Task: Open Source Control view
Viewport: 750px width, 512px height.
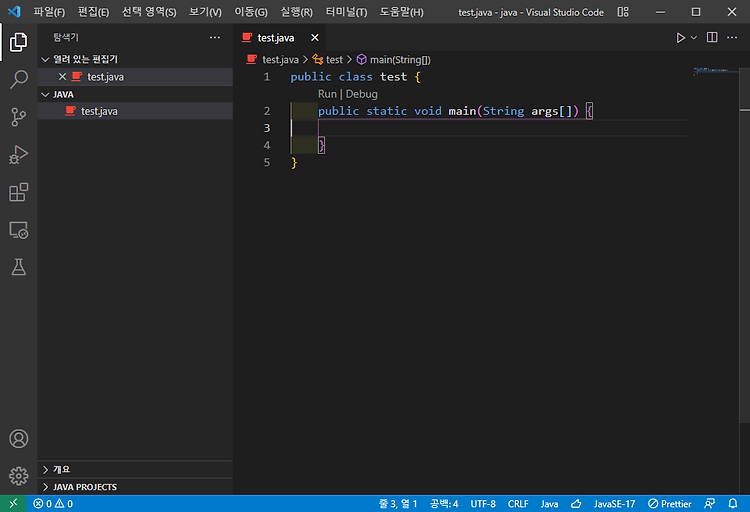Action: click(19, 117)
